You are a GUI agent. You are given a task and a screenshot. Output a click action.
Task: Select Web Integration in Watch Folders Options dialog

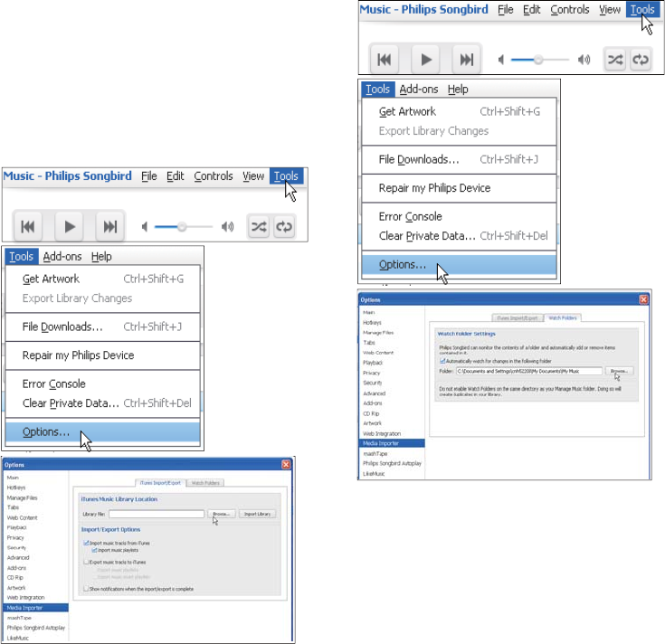382,434
